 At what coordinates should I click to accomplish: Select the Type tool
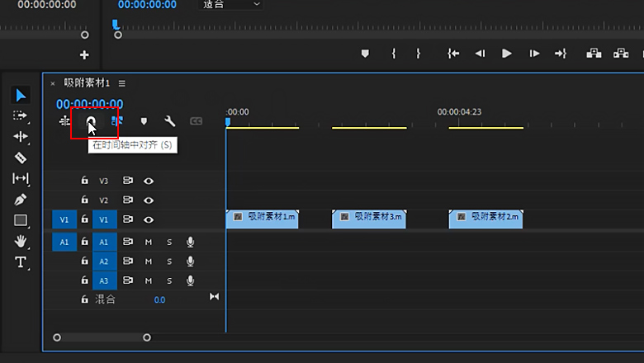point(21,262)
